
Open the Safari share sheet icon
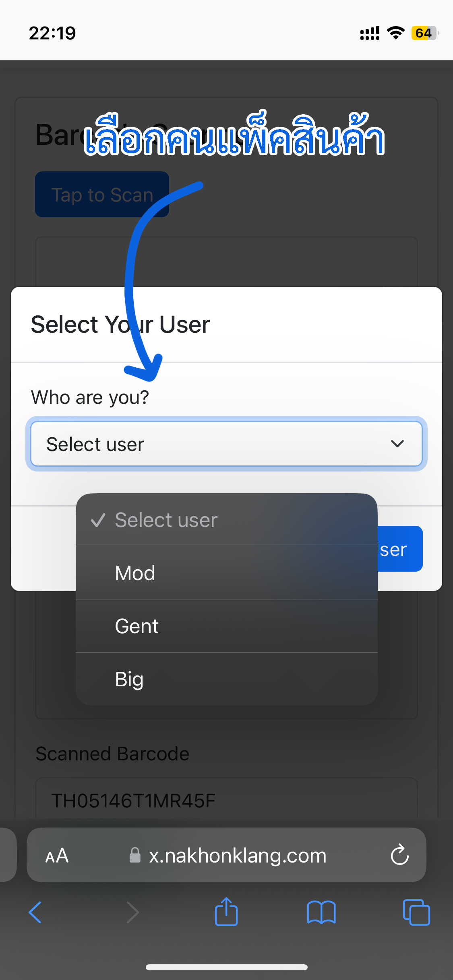[226, 912]
